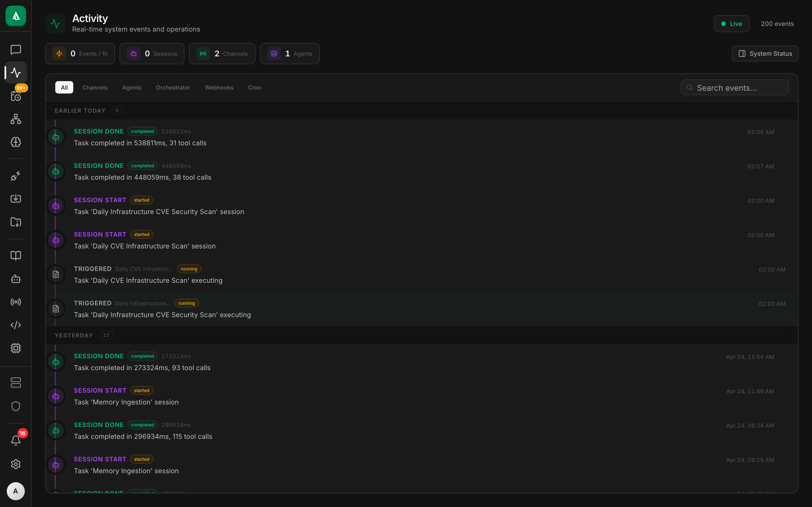Click the Search events input field
The width and height of the screenshot is (812, 507).
coord(734,88)
